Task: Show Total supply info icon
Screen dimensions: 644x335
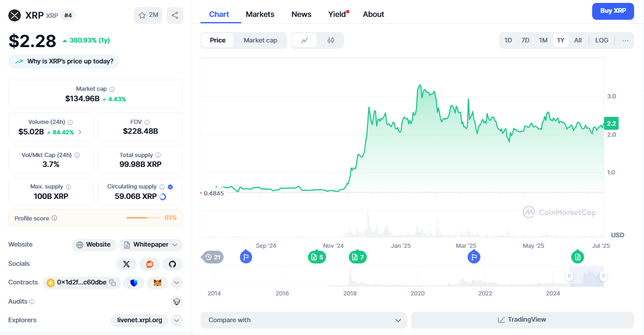Action: tap(158, 155)
